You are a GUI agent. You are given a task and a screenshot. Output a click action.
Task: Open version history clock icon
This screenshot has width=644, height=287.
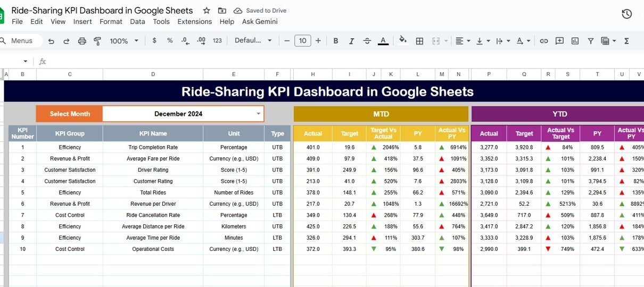pos(626,14)
